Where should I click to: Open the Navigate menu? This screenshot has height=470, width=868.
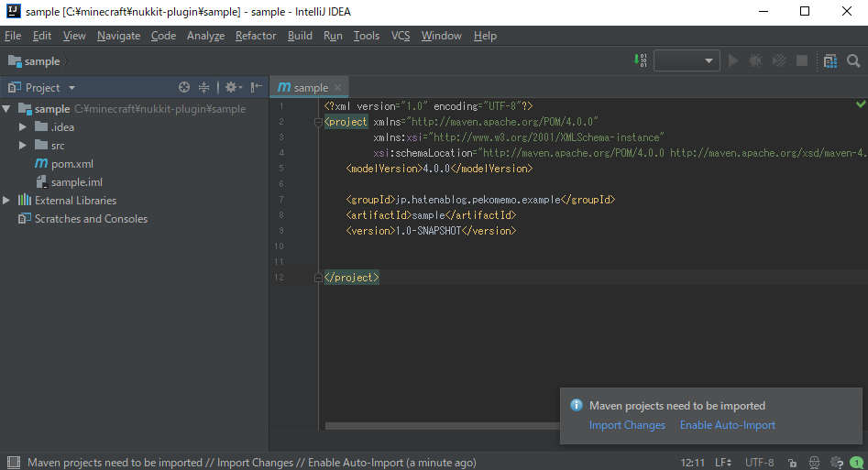tap(118, 36)
